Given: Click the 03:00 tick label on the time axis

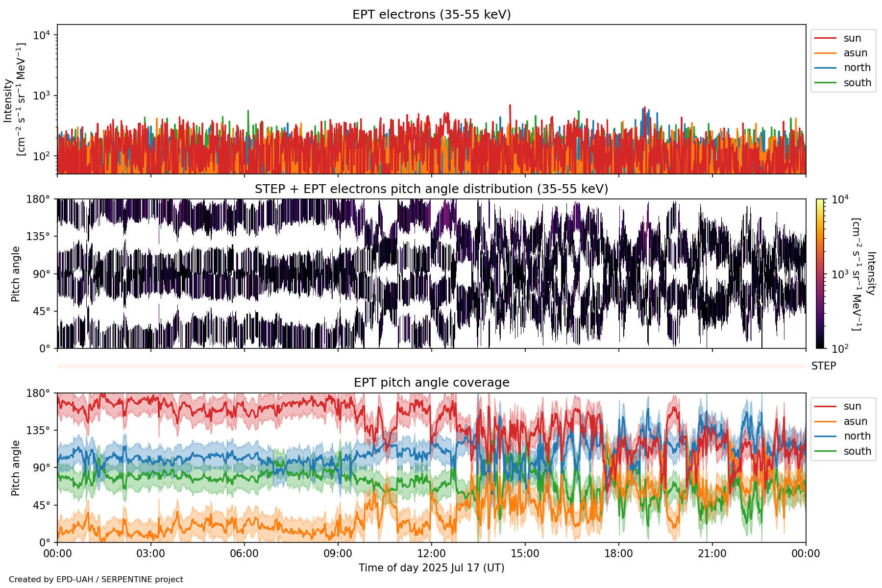Looking at the screenshot, I should pos(150,554).
